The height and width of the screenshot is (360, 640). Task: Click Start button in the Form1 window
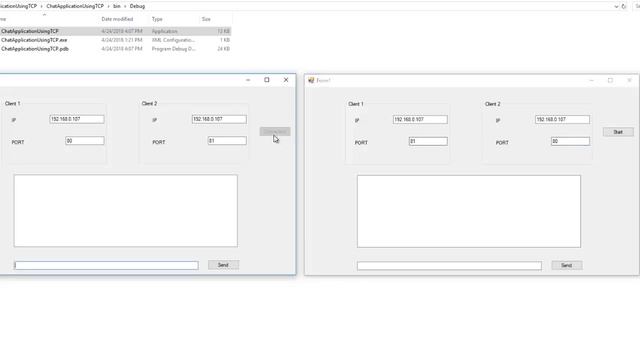pyautogui.click(x=618, y=132)
